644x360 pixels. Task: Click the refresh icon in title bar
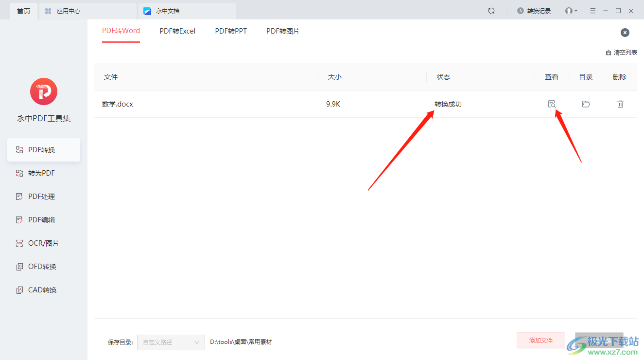pos(491,11)
